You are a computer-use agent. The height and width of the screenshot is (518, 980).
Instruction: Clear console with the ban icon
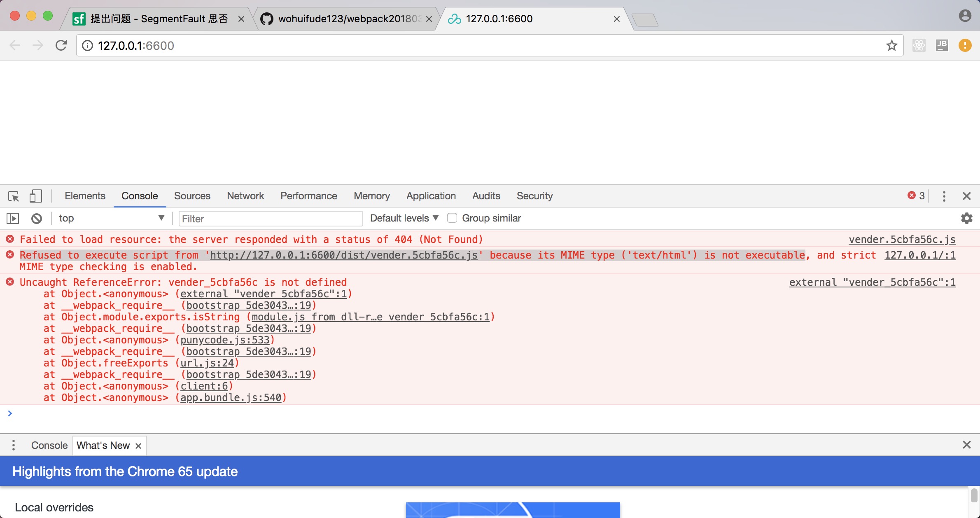point(37,218)
